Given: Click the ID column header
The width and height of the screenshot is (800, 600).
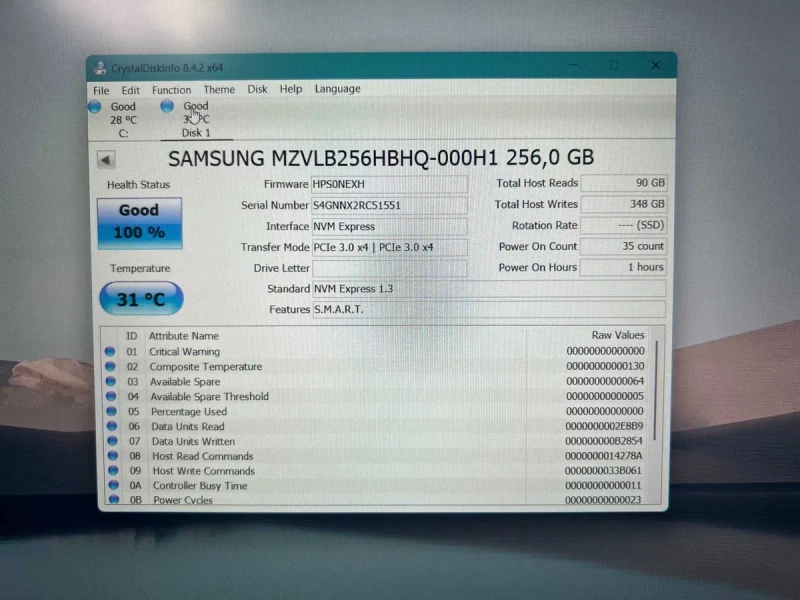Looking at the screenshot, I should pos(132,336).
